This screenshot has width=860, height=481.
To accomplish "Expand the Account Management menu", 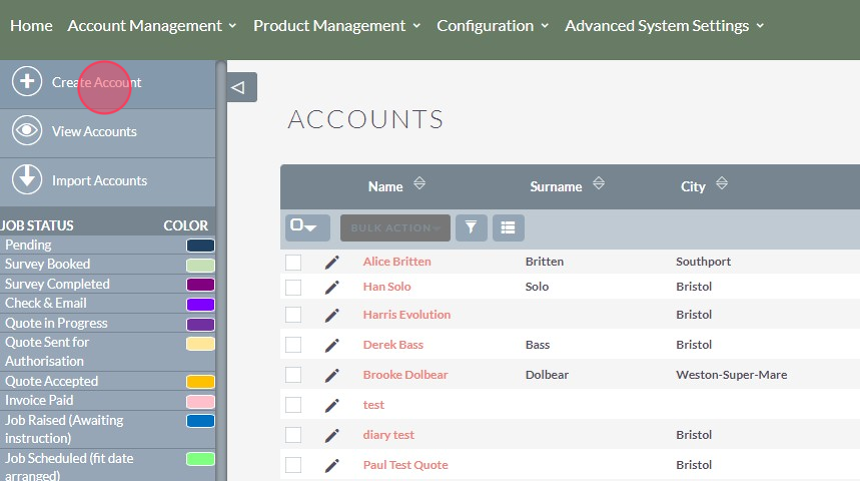I will (152, 26).
